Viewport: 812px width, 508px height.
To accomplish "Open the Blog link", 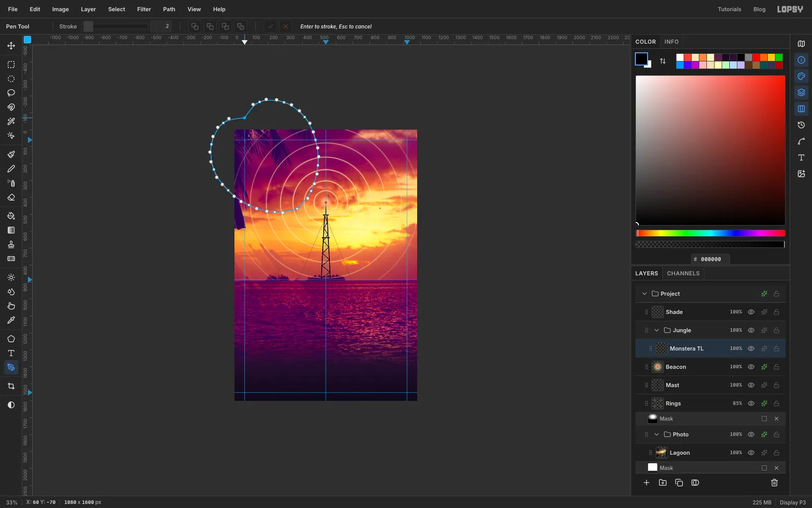I will [759, 9].
